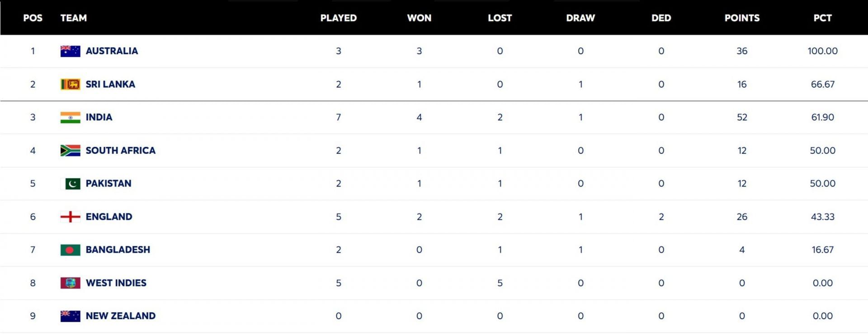
Task: Select the SOUTH AFRICA team name
Action: pyautogui.click(x=120, y=151)
